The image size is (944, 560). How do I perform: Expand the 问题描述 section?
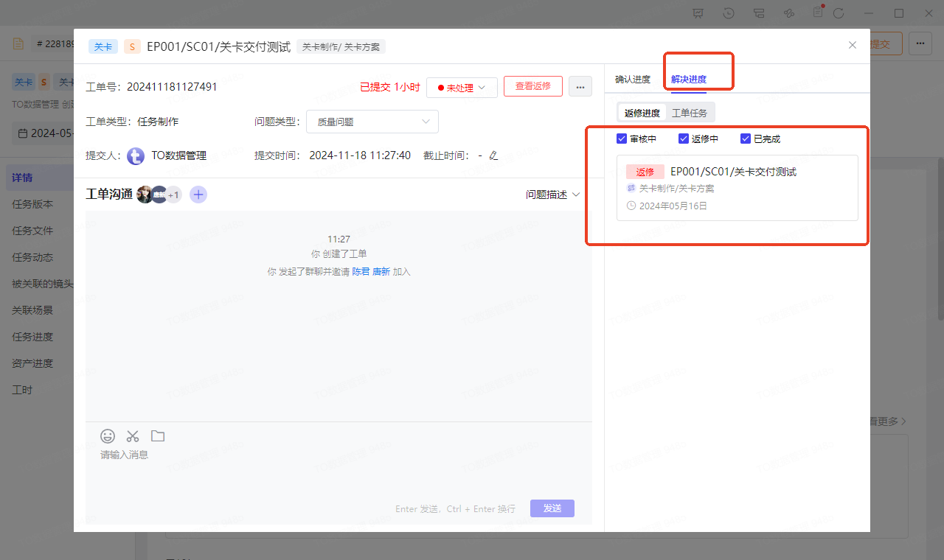point(552,195)
